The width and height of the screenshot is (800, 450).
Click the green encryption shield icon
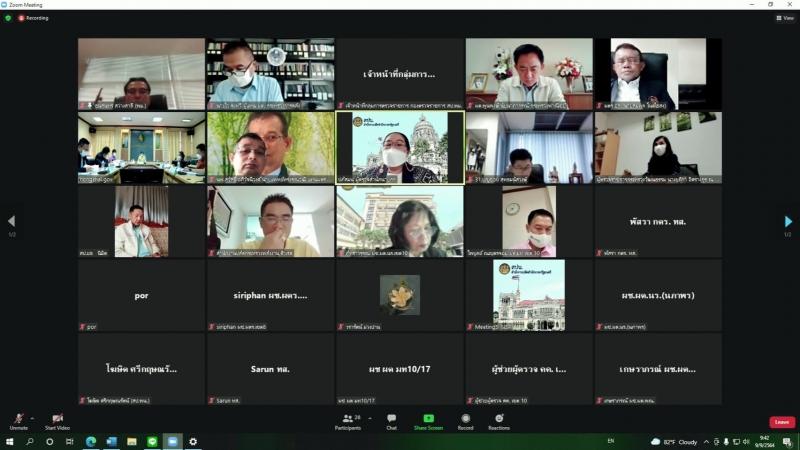click(x=8, y=18)
